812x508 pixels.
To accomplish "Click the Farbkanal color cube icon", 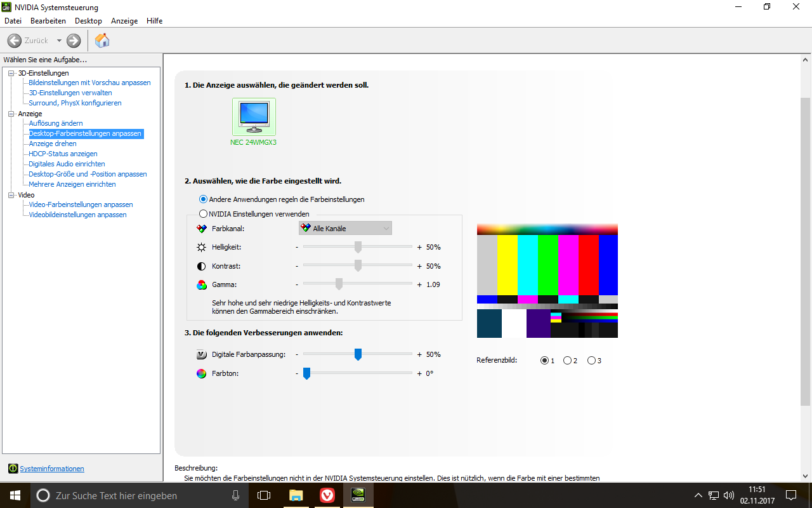I will click(x=201, y=228).
